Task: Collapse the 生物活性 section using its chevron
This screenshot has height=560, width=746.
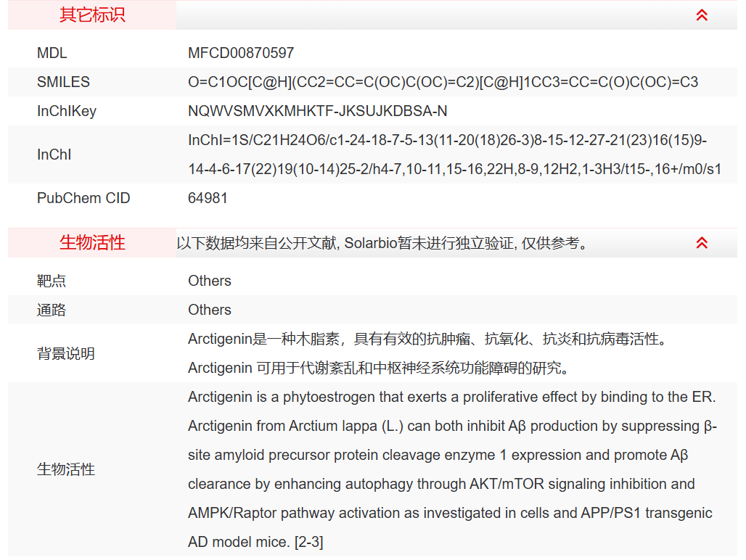Action: coord(701,243)
